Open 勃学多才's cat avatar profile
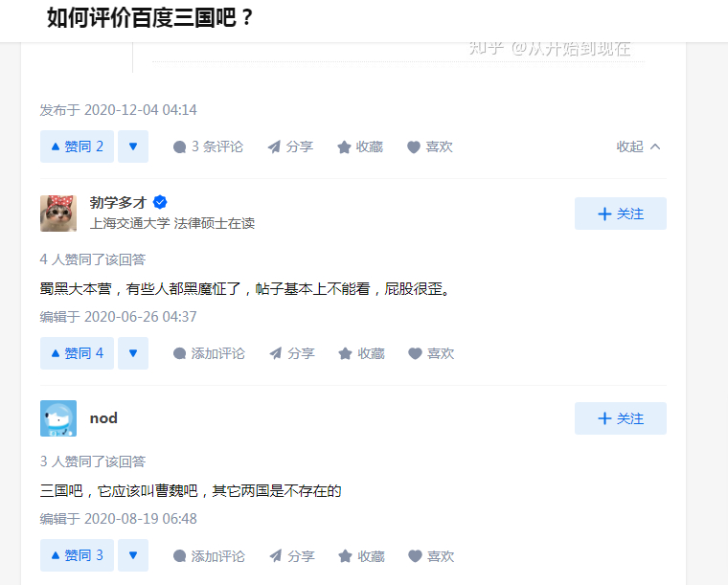Viewport: 728px width, 585px height. point(58,214)
